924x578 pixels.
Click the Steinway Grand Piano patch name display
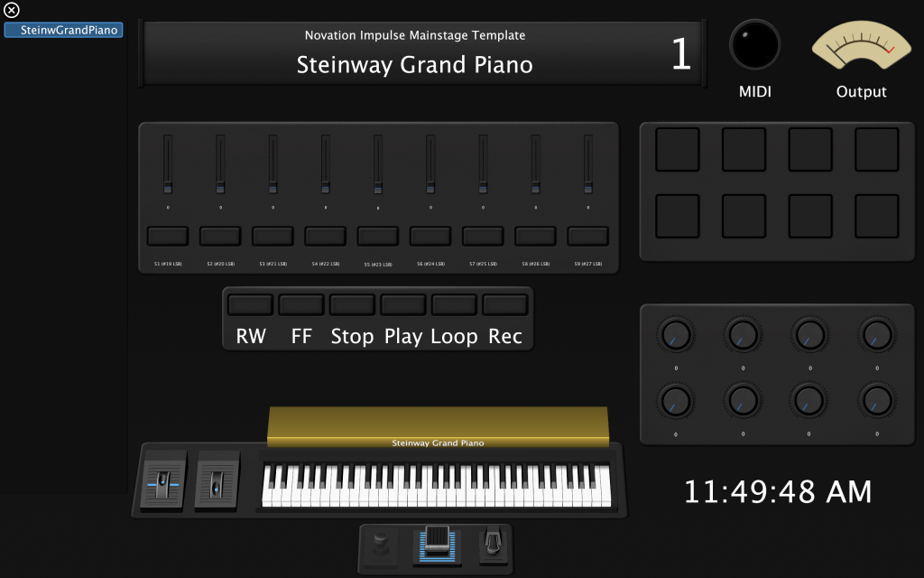pyautogui.click(x=414, y=64)
